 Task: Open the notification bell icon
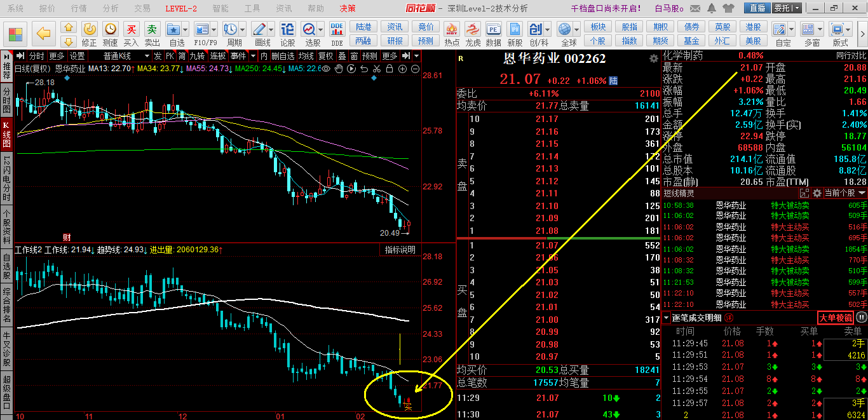coord(712,8)
